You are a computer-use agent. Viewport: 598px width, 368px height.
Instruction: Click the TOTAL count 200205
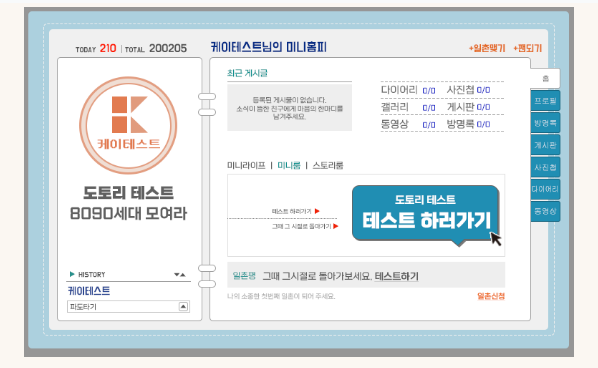pyautogui.click(x=168, y=48)
